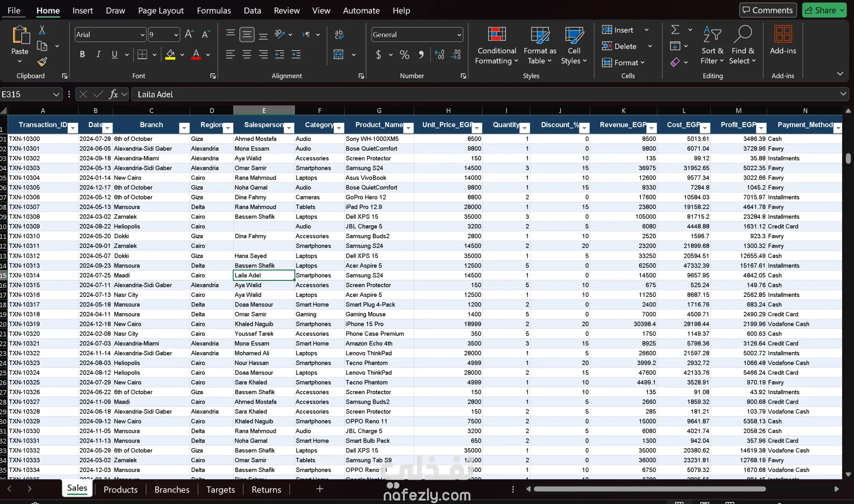Click the Copy icon in Clipboard
Image resolution: width=854 pixels, height=504 pixels.
click(x=42, y=46)
